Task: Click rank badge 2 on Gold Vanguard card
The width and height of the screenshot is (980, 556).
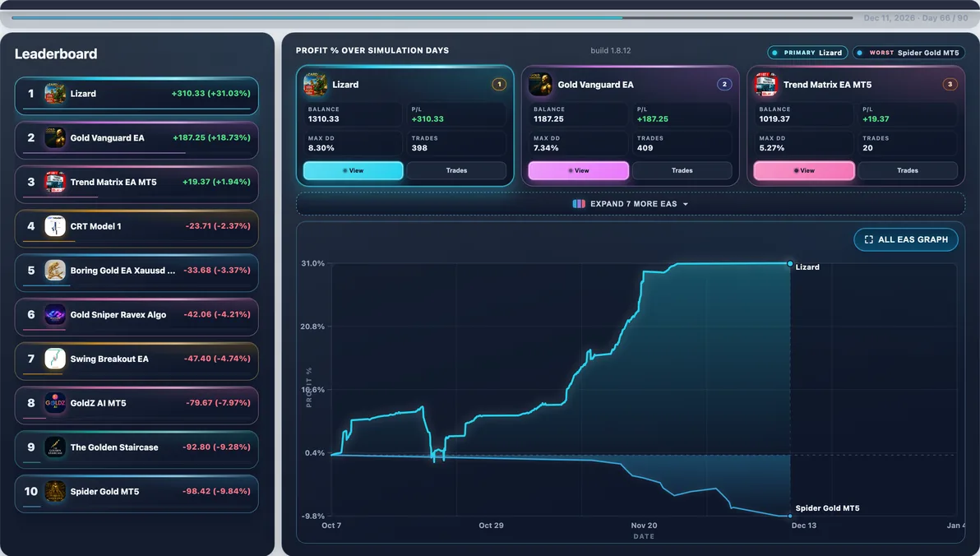Action: tap(724, 84)
